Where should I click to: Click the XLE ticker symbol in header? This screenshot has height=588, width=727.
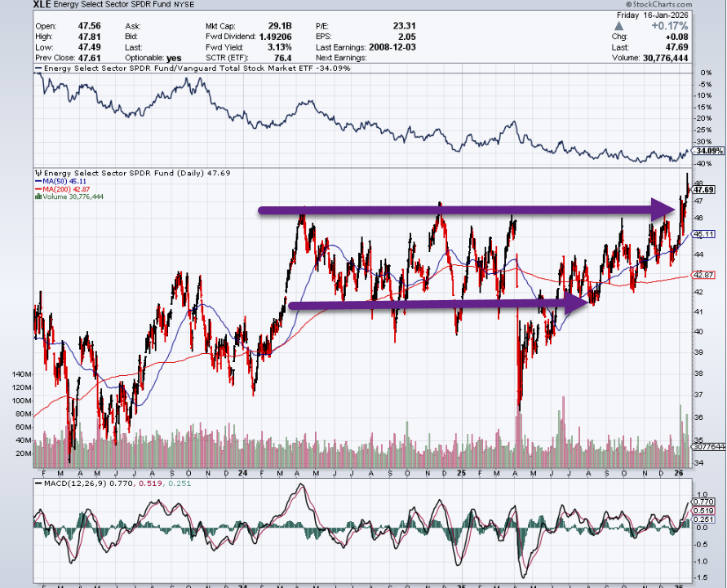coord(42,5)
